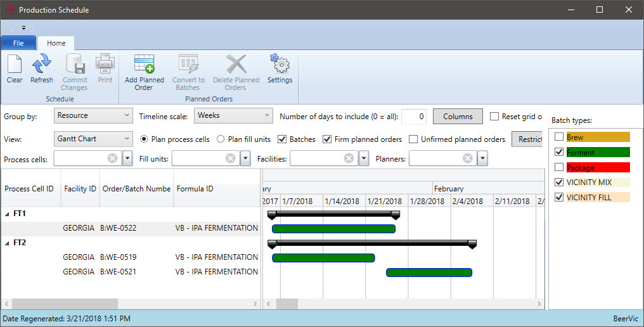This screenshot has height=327, width=644.
Task: Uncheck the VICINITY FILL batch type
Action: 559,197
